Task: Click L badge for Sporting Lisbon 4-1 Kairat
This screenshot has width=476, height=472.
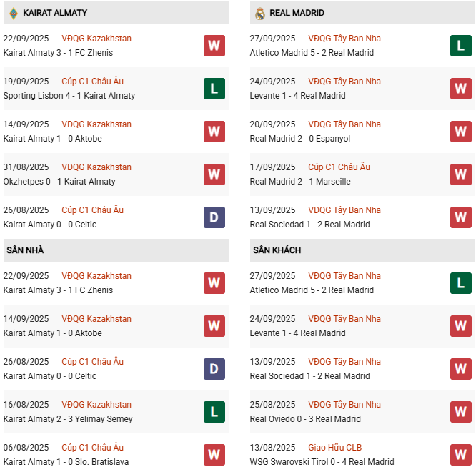Action: (x=214, y=89)
